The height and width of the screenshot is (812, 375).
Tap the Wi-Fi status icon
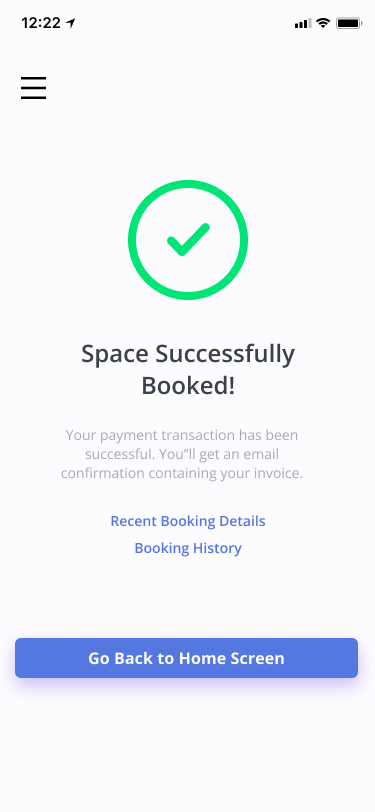point(324,23)
